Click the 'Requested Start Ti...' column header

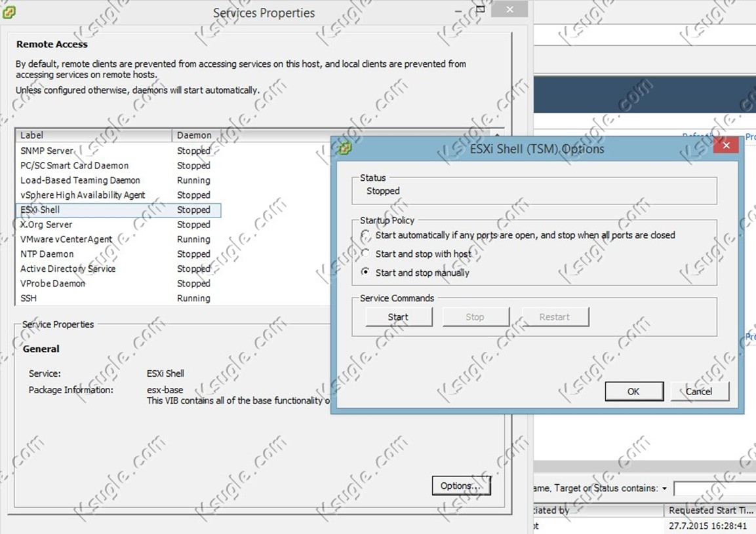(x=710, y=510)
